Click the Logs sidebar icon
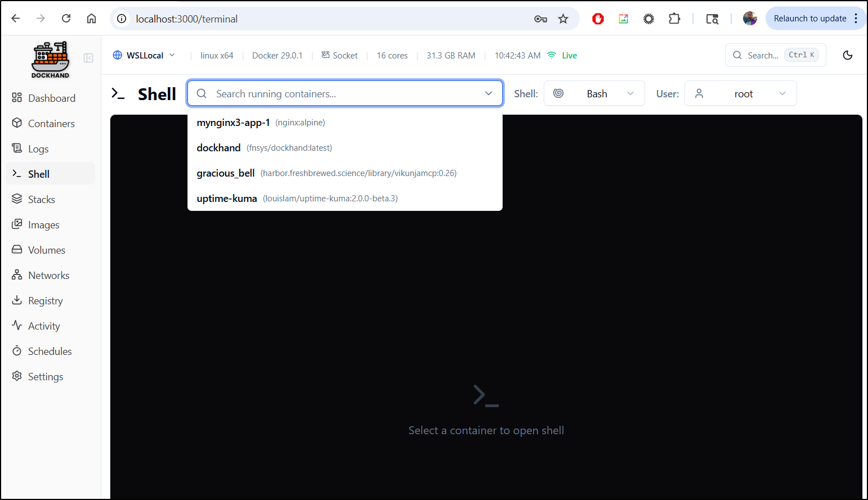Viewport: 868px width, 500px height. click(17, 148)
